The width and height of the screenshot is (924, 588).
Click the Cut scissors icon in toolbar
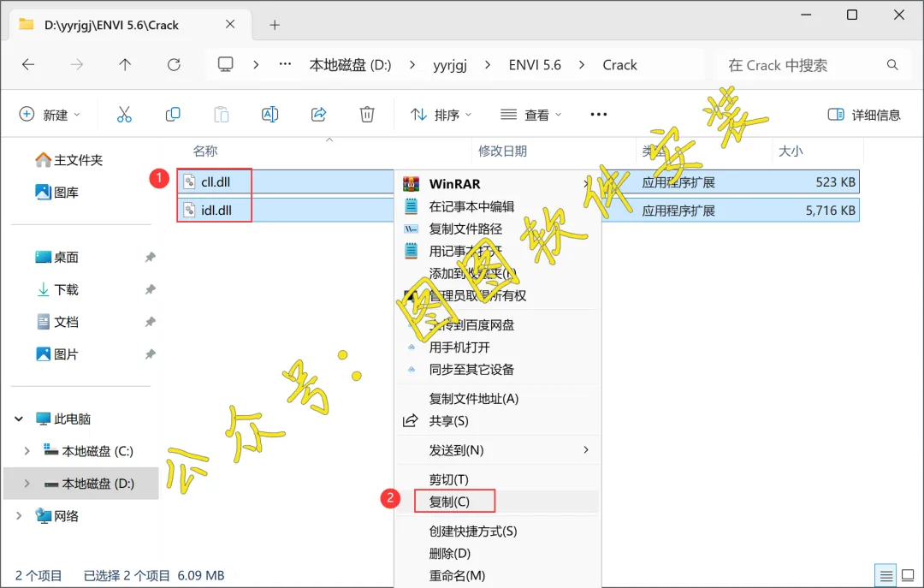(124, 115)
